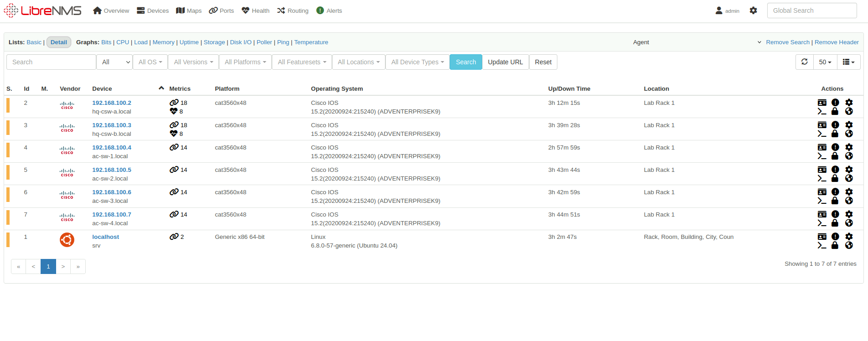
Task: Click the ports link icon for 192.168.100.2
Action: pyautogui.click(x=174, y=103)
